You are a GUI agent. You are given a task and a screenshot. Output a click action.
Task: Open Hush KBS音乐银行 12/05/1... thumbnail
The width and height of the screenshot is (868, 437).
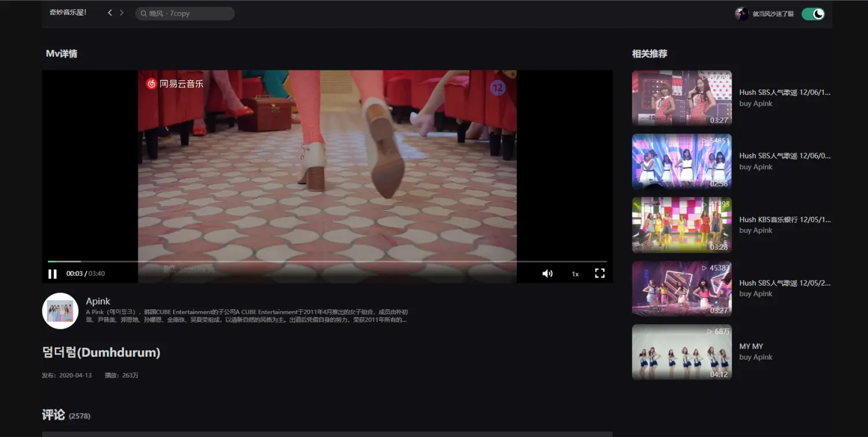(682, 225)
